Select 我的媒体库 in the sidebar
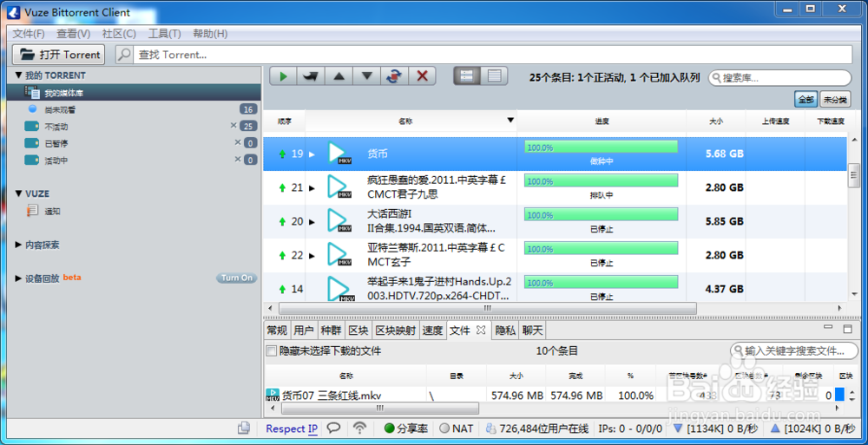Screen dimensions: 868x445 134,93
